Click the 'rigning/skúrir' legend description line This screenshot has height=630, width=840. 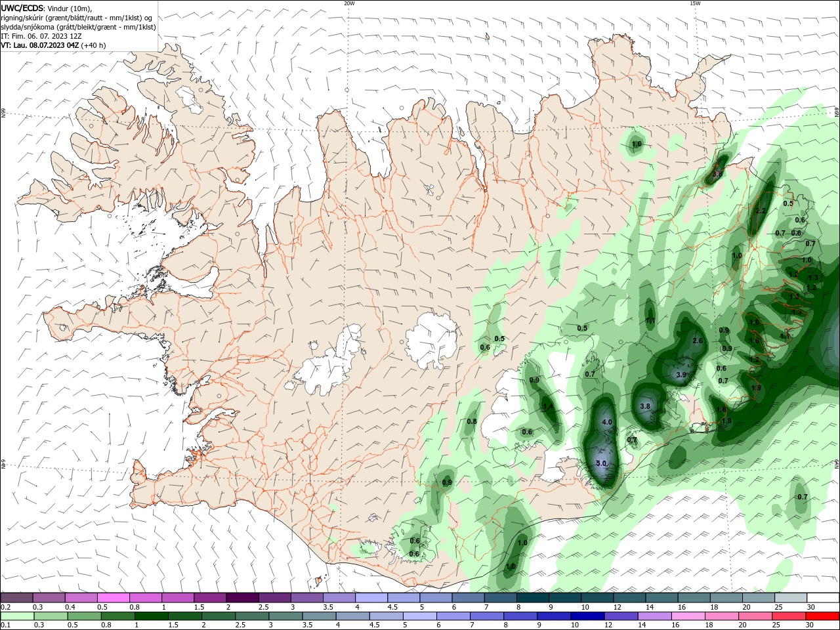click(77, 18)
